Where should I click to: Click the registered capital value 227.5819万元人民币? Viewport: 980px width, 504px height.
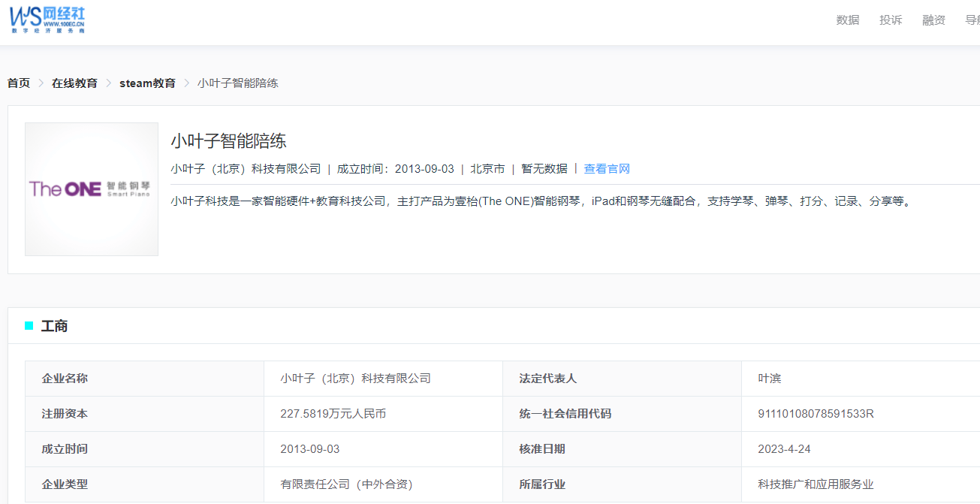333,414
